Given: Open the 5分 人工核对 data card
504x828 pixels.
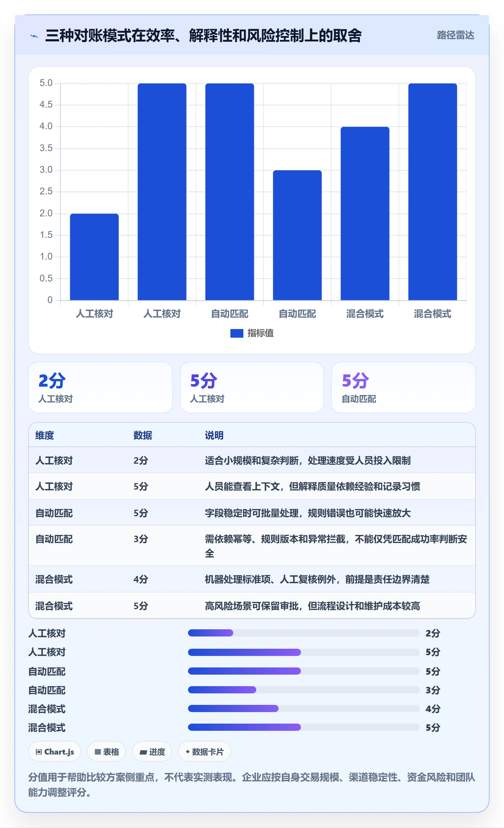Looking at the screenshot, I should [252, 387].
